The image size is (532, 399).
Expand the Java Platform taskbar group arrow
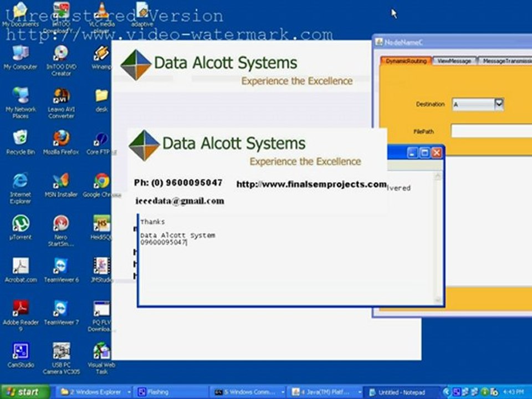tap(359, 392)
